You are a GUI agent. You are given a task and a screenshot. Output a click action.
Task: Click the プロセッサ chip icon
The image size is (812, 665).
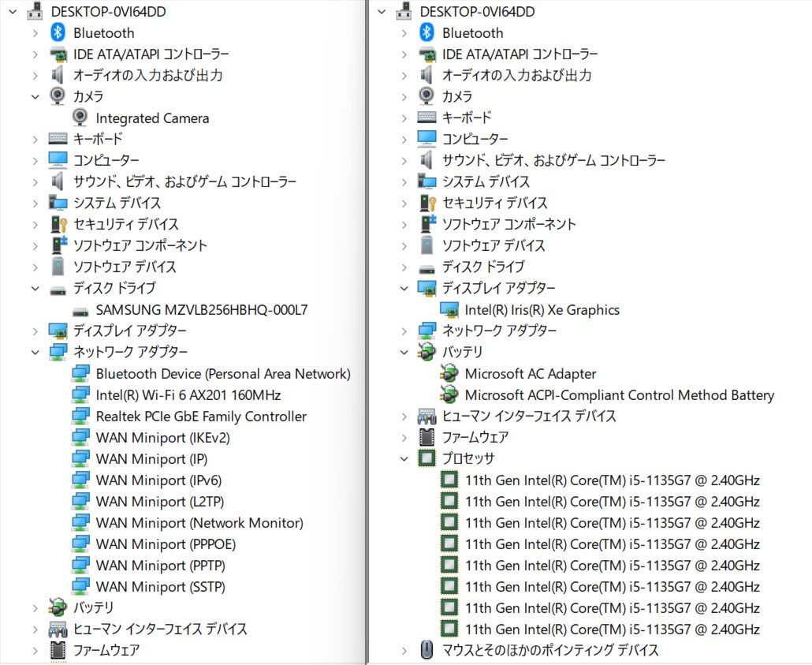coord(426,458)
